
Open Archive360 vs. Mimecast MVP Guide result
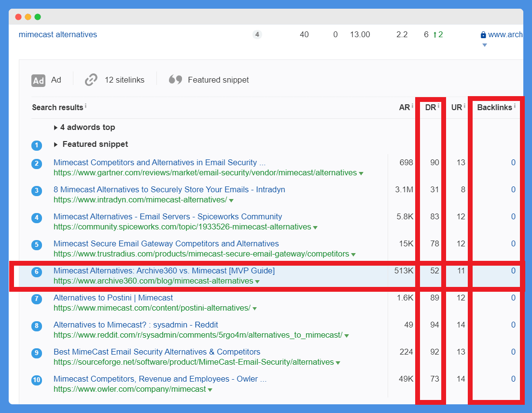(164, 271)
